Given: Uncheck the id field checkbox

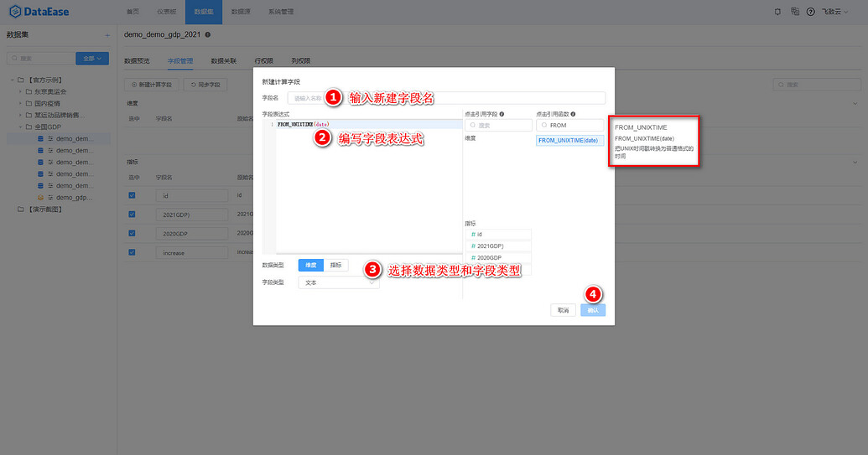Looking at the screenshot, I should [132, 195].
